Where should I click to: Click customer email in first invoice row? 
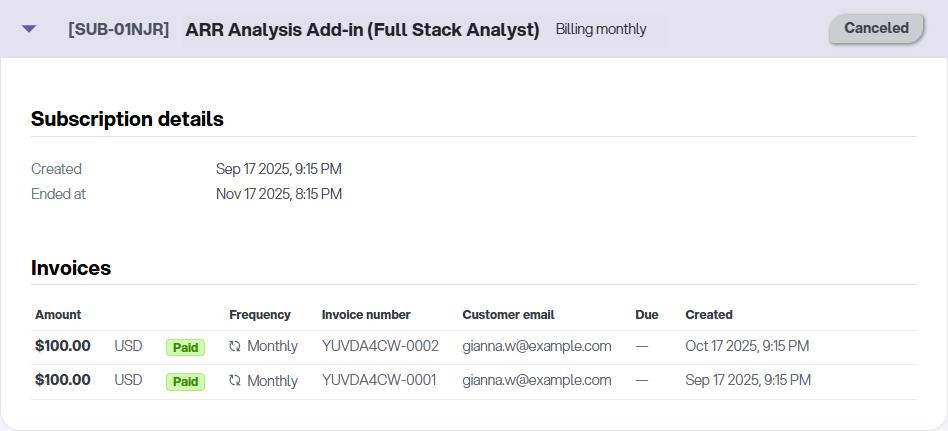point(536,346)
